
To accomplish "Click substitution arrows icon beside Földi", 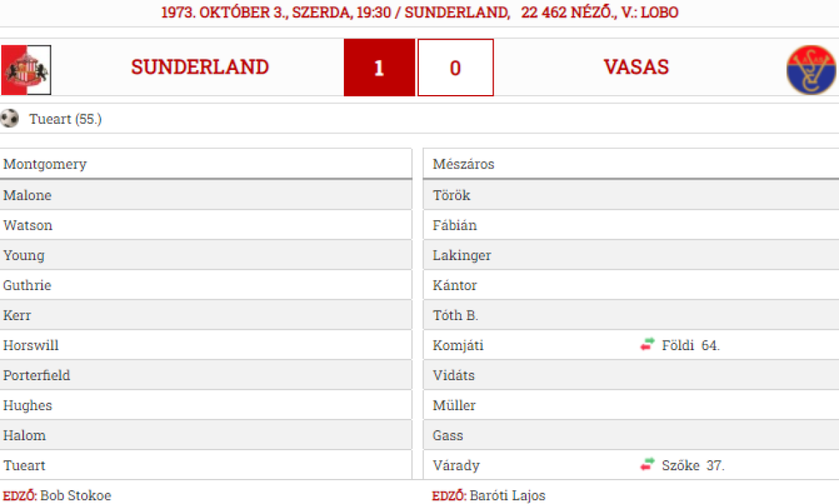I will tap(647, 345).
